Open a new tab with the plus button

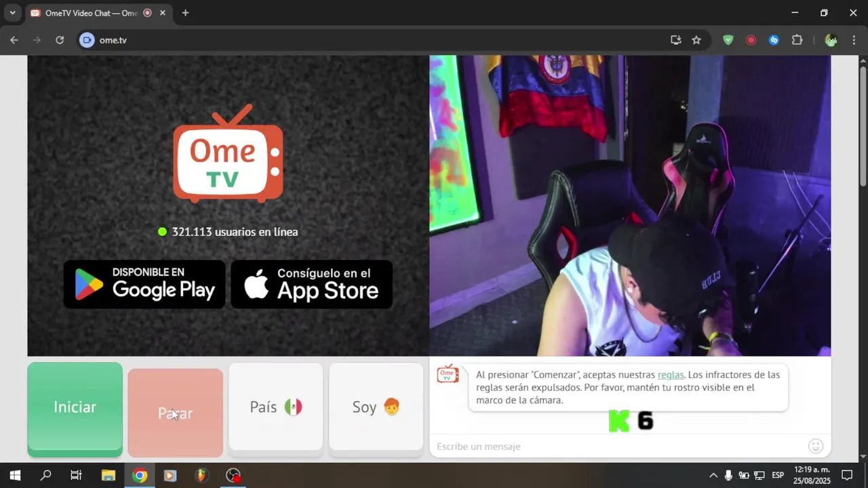(x=185, y=13)
